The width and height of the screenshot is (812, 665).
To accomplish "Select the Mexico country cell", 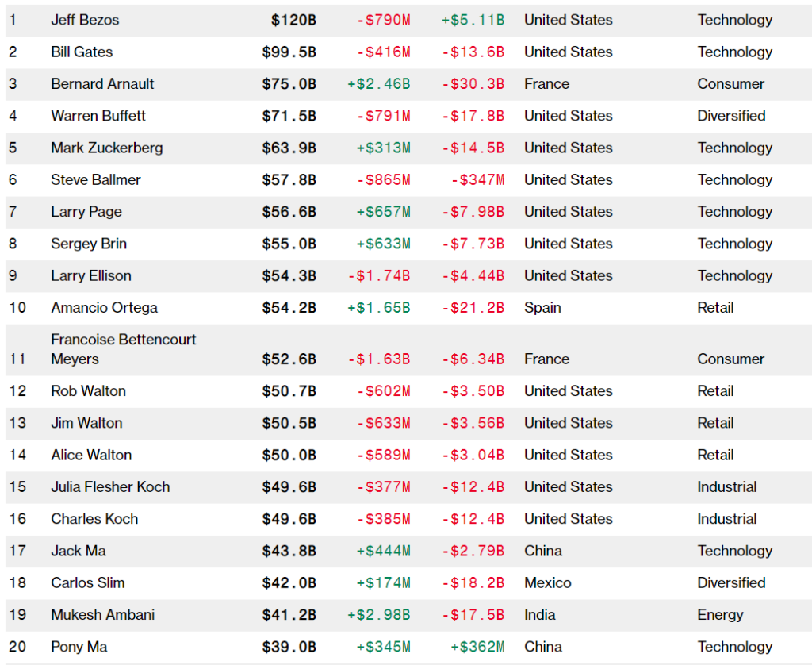I will point(547,582).
